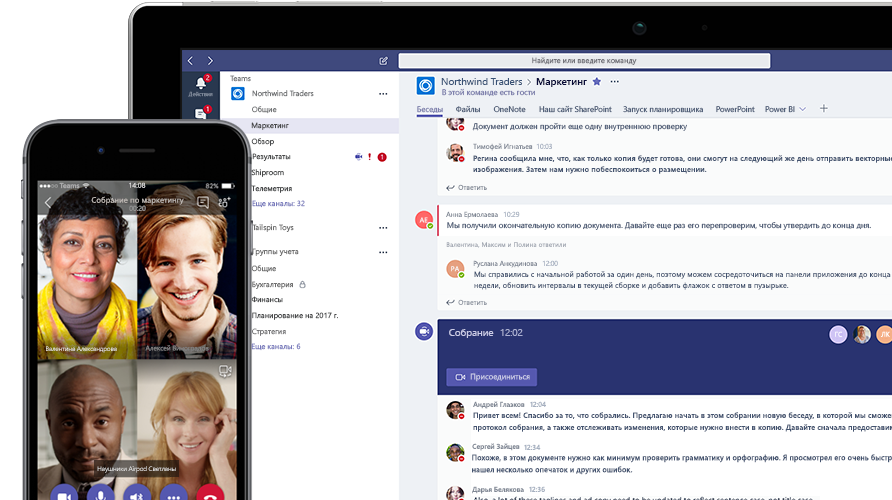Select the Обзор channel

point(263,141)
